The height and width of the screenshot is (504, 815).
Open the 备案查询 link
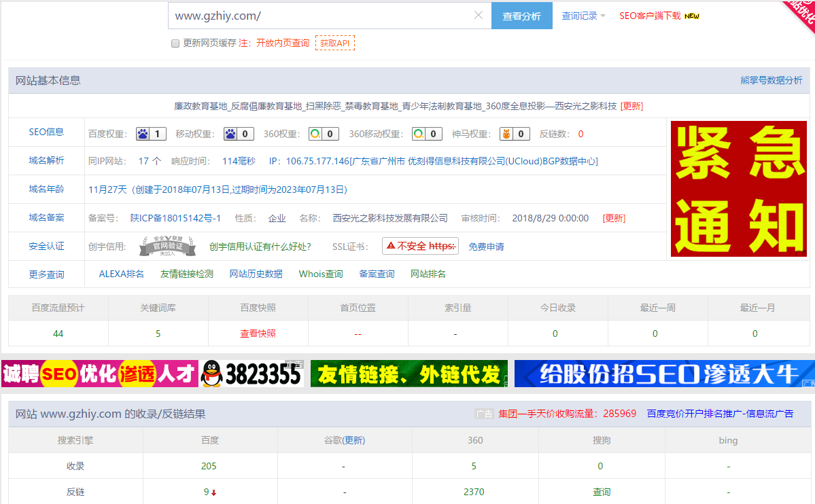[x=377, y=274]
